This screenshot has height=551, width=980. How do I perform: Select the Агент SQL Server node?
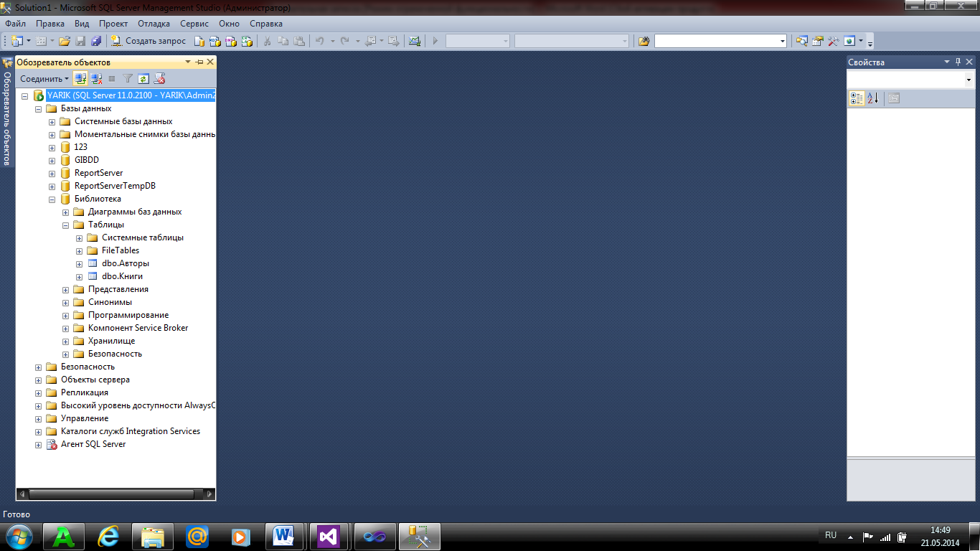pos(93,444)
